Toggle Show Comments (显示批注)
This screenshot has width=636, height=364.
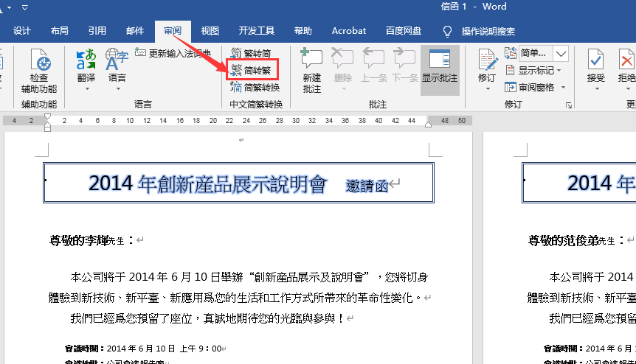click(440, 71)
